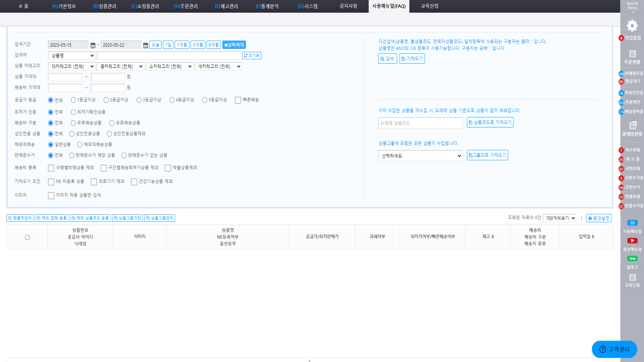Check NE 미등록 상품 checkbox
Image resolution: width=644 pixels, height=362 pixels.
pos(51,182)
